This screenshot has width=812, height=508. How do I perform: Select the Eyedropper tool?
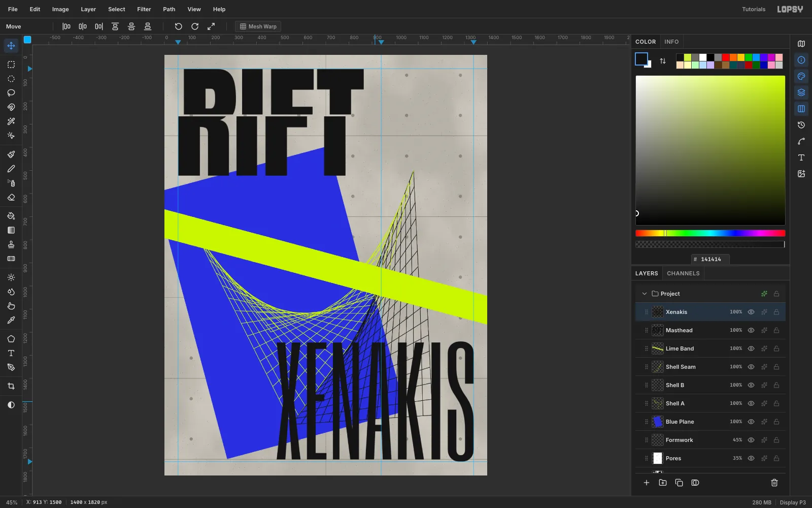pos(11,320)
